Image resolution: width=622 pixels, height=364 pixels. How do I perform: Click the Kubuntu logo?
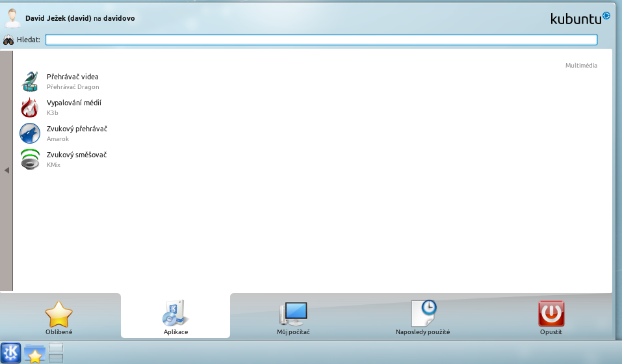tap(580, 18)
